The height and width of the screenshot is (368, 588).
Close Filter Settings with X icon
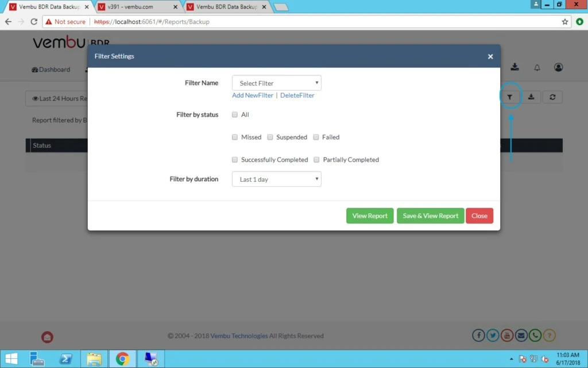pos(490,56)
